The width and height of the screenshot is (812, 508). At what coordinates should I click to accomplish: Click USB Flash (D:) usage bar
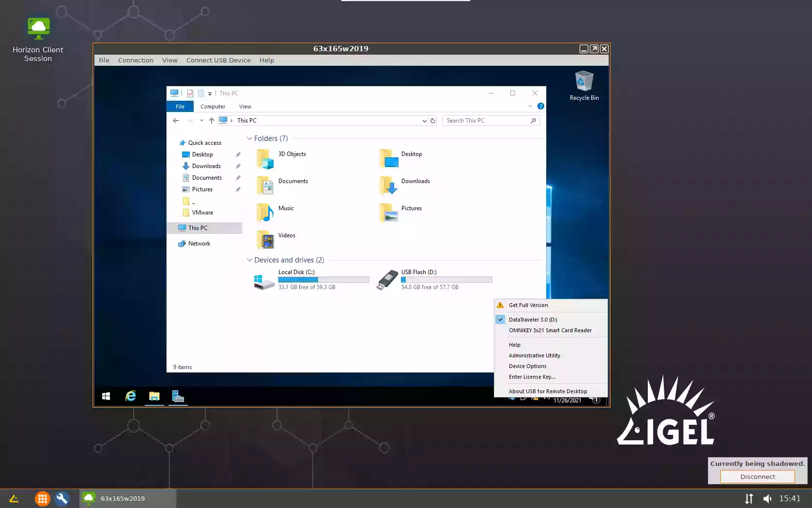pyautogui.click(x=446, y=280)
